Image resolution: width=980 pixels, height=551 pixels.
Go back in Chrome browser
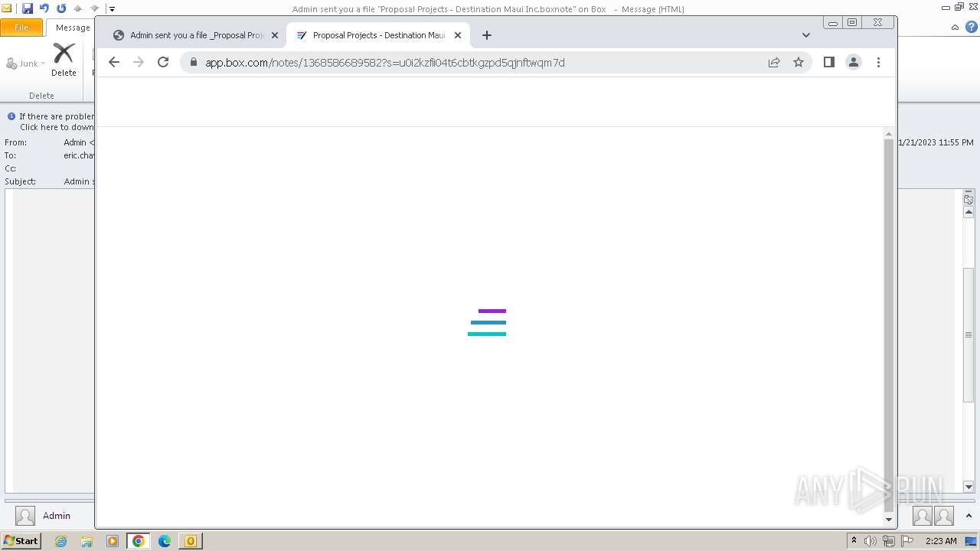(x=114, y=62)
